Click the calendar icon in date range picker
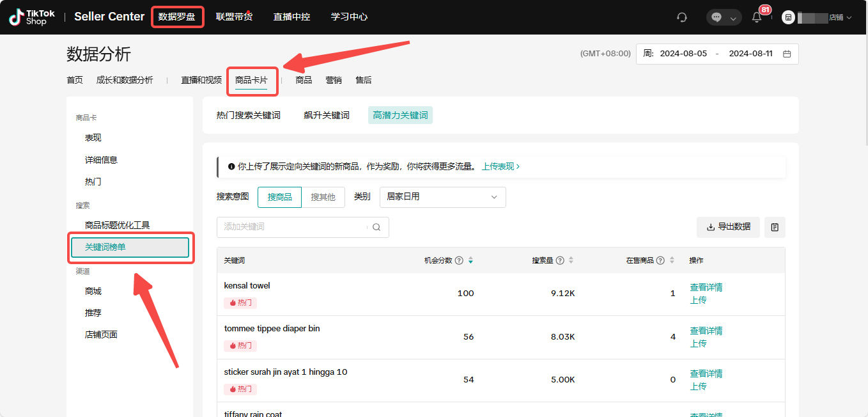The height and width of the screenshot is (417, 868). click(787, 54)
